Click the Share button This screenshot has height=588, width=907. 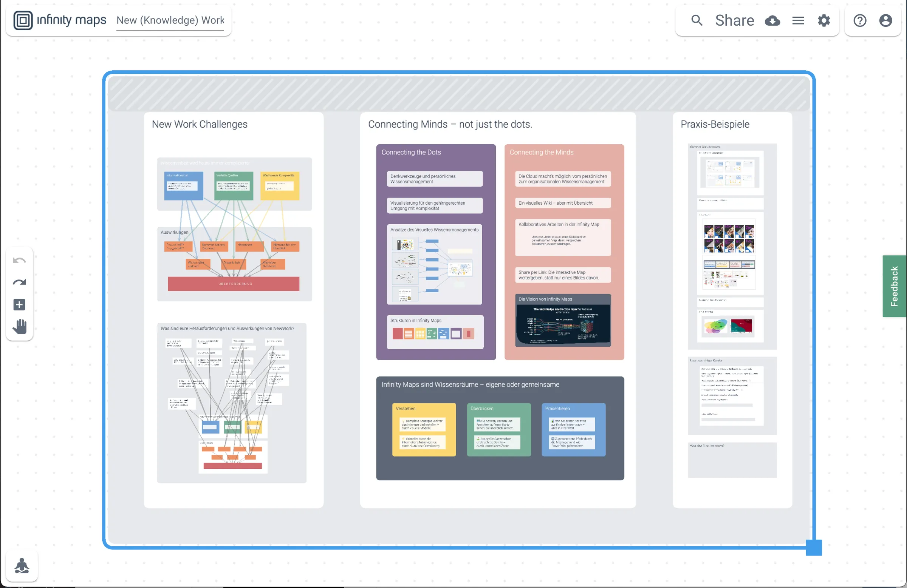[734, 20]
